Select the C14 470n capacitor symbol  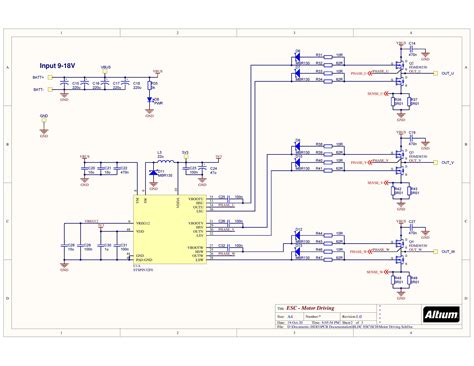click(x=412, y=49)
